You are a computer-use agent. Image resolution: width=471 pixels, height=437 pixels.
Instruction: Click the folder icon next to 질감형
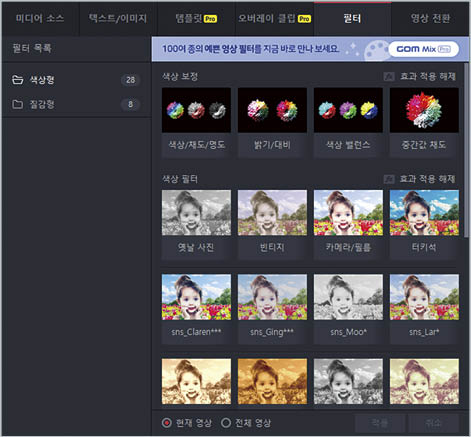[x=17, y=104]
